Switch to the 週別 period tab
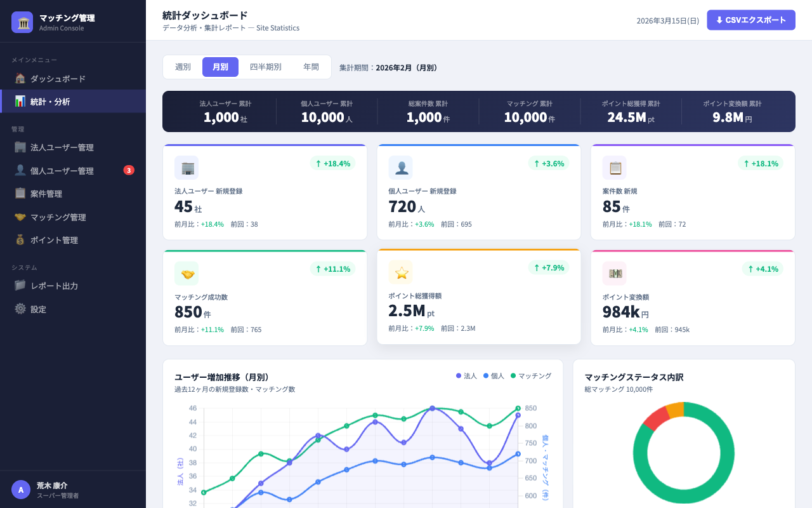Screen dimensions: 812x508 tap(183, 67)
